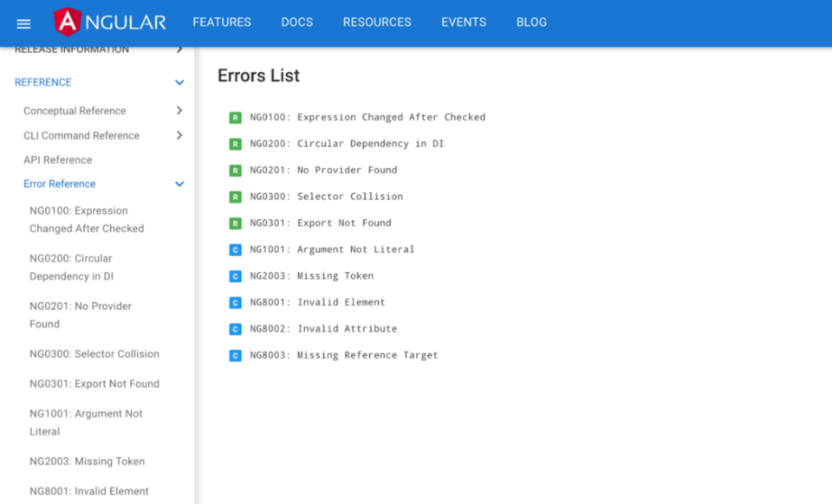Click green R badge beside NG0100

pyautogui.click(x=235, y=118)
